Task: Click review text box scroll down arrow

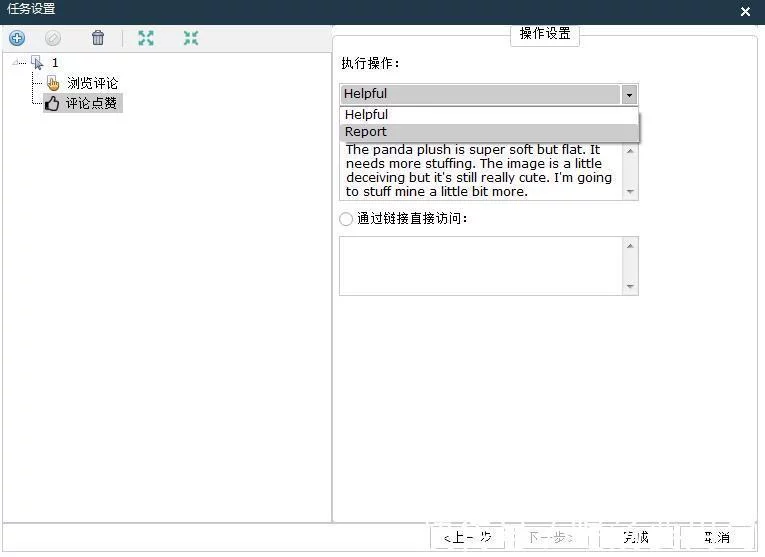Action: (630, 192)
